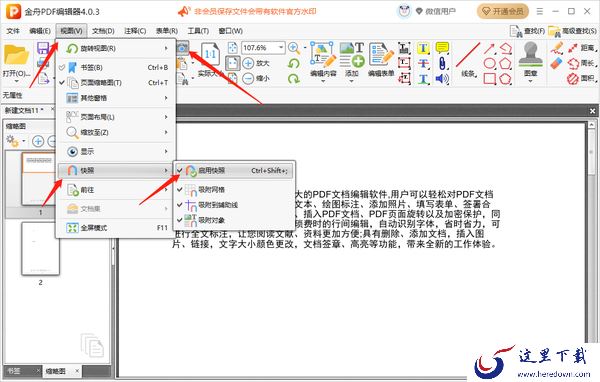
Task: Click the 放大 zoom in plus icon
Action: click(248, 63)
